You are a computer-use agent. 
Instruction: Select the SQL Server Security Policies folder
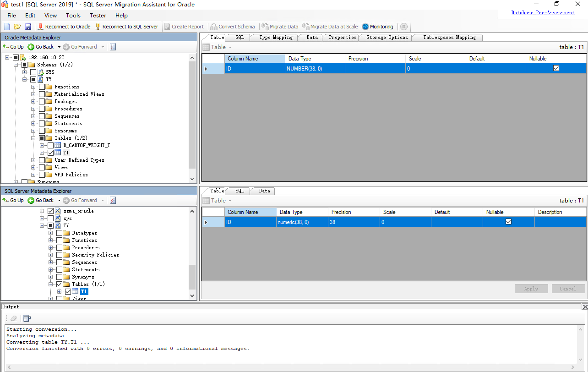tap(95, 255)
